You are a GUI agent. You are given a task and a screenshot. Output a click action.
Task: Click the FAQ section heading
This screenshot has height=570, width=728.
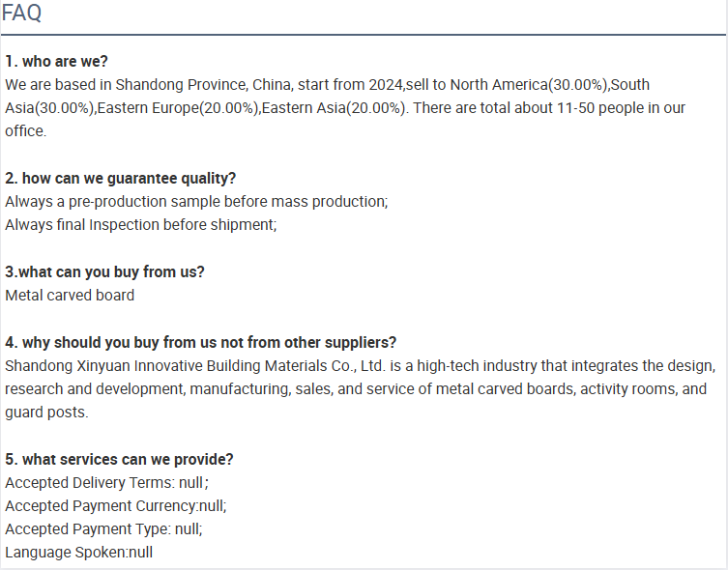22,13
